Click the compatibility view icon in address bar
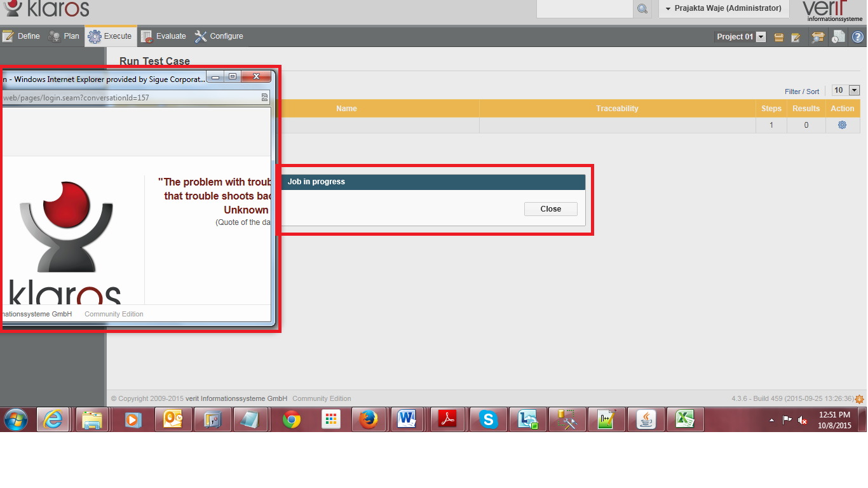868x488 pixels. click(x=264, y=98)
